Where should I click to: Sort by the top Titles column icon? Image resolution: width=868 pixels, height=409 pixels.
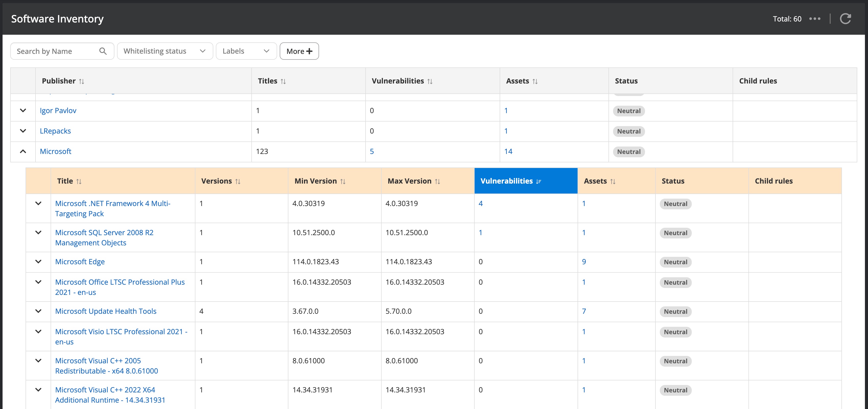(283, 81)
